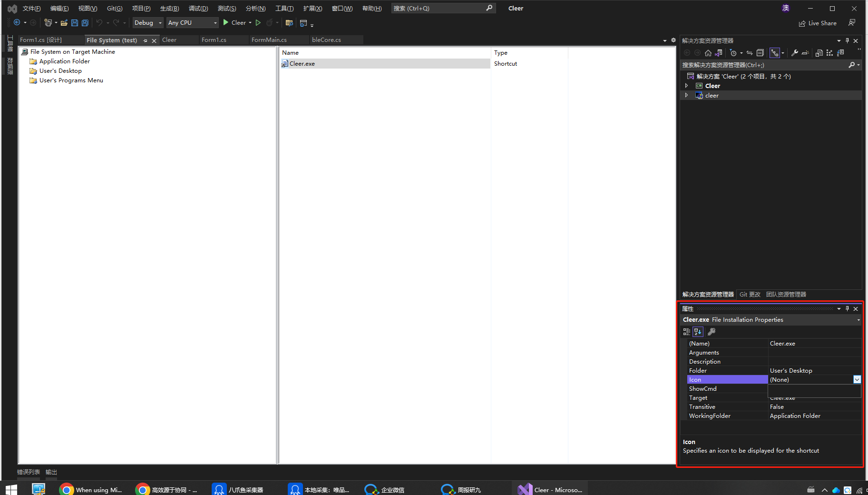Click the green Start Cleer button
The image size is (868, 495).
[234, 22]
